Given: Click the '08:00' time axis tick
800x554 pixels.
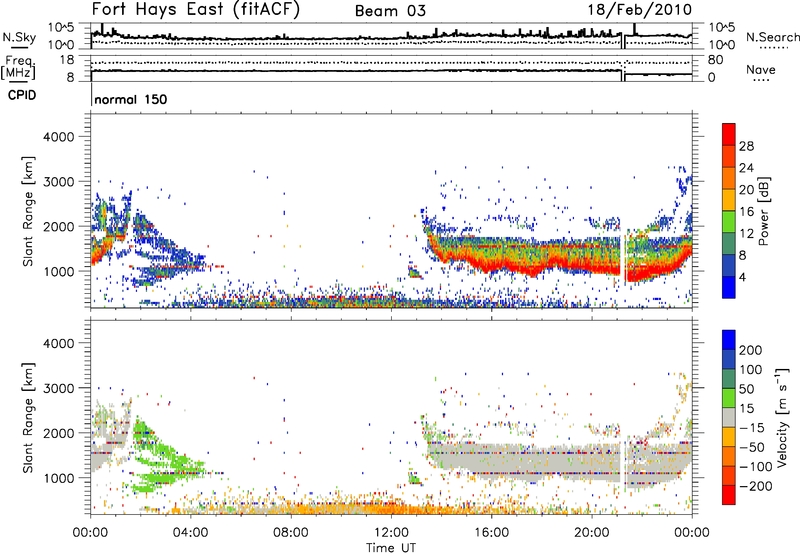Looking at the screenshot, I should 291,533.
